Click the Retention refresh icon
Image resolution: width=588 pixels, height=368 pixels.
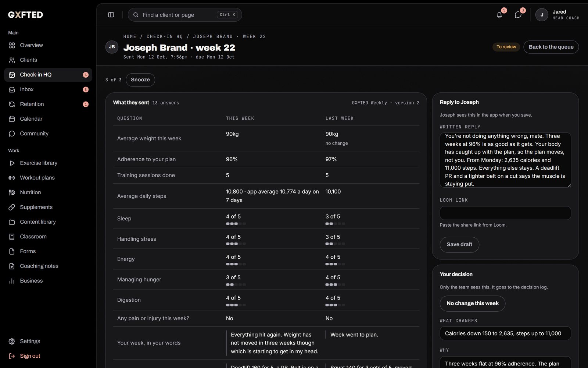point(12,104)
